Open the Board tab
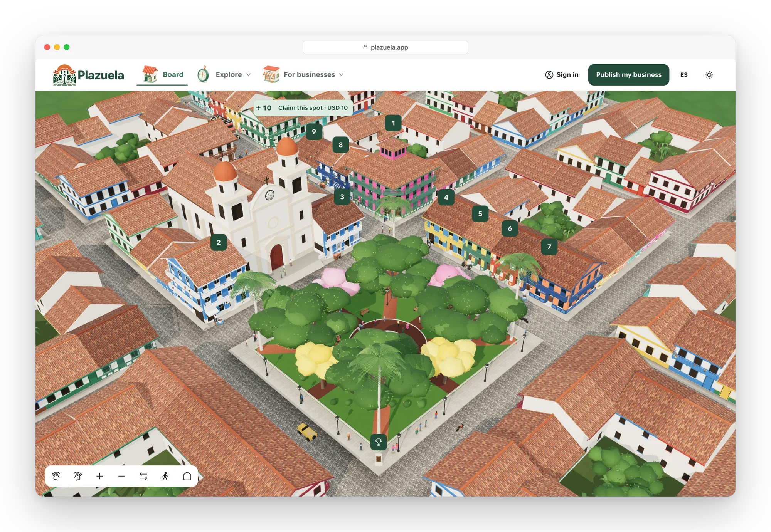Viewport: 771px width, 532px height. coord(162,75)
